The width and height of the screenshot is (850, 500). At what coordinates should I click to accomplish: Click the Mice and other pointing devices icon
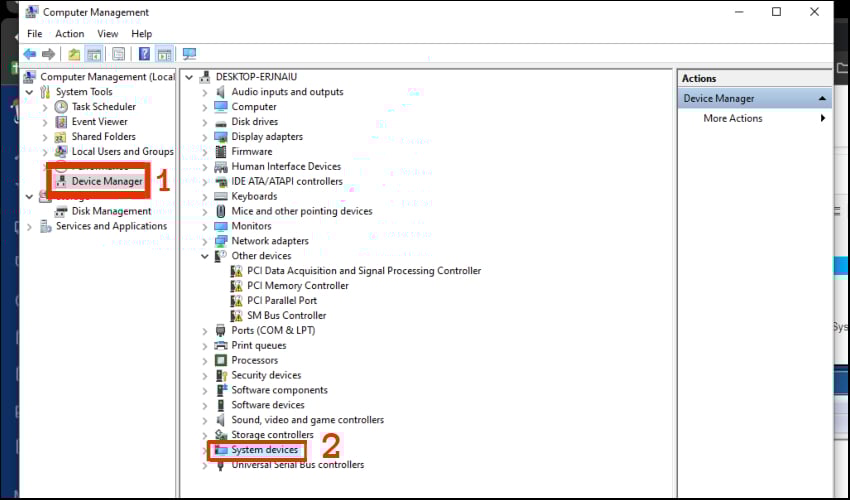221,211
